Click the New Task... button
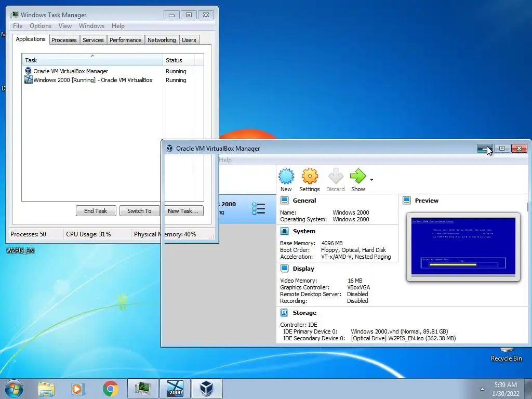 (183, 211)
